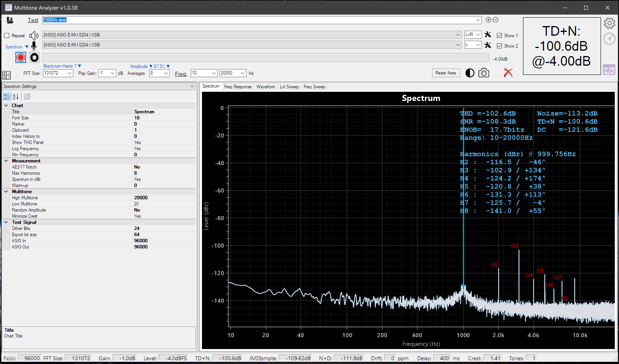Switch to the Waveform tab
This screenshot has width=619, height=364.
click(x=266, y=87)
